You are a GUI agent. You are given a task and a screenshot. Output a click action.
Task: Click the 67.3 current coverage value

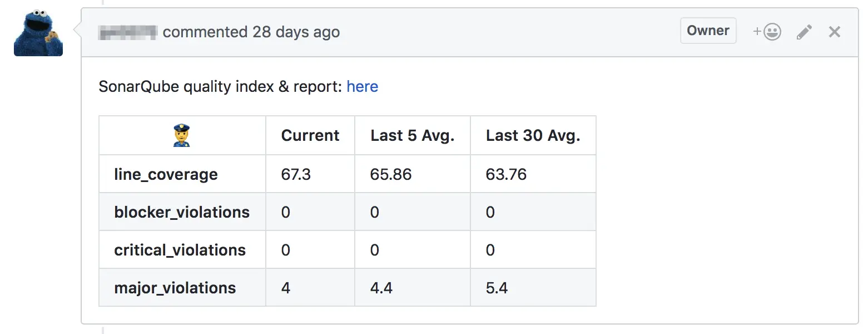(296, 175)
